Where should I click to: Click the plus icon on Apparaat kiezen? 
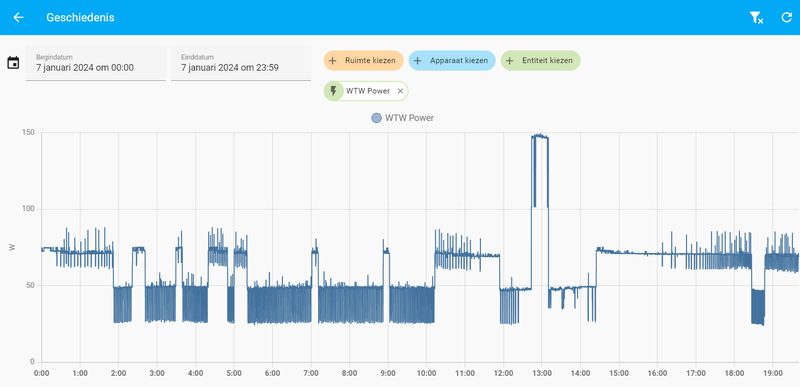[x=417, y=61]
